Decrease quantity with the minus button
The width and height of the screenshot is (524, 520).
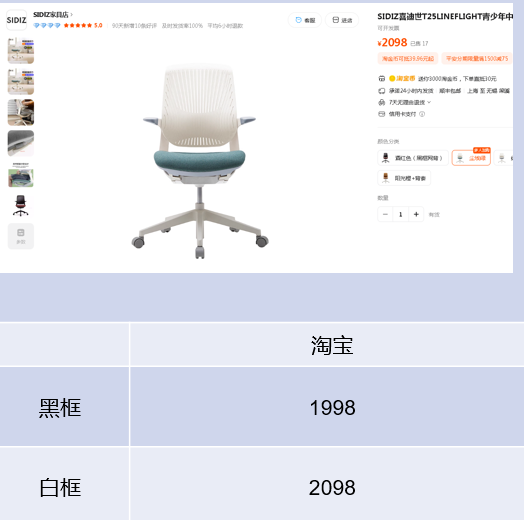[385, 214]
